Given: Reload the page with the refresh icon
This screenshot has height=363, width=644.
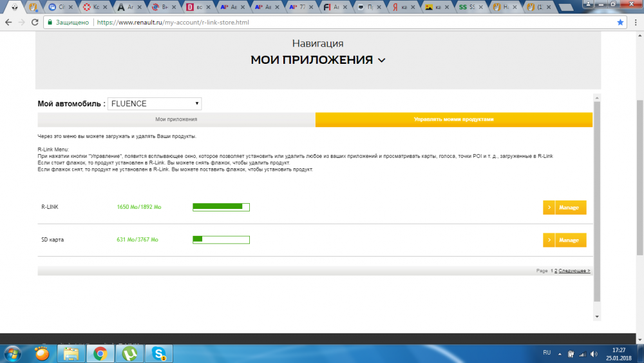Looking at the screenshot, I should pos(35,22).
